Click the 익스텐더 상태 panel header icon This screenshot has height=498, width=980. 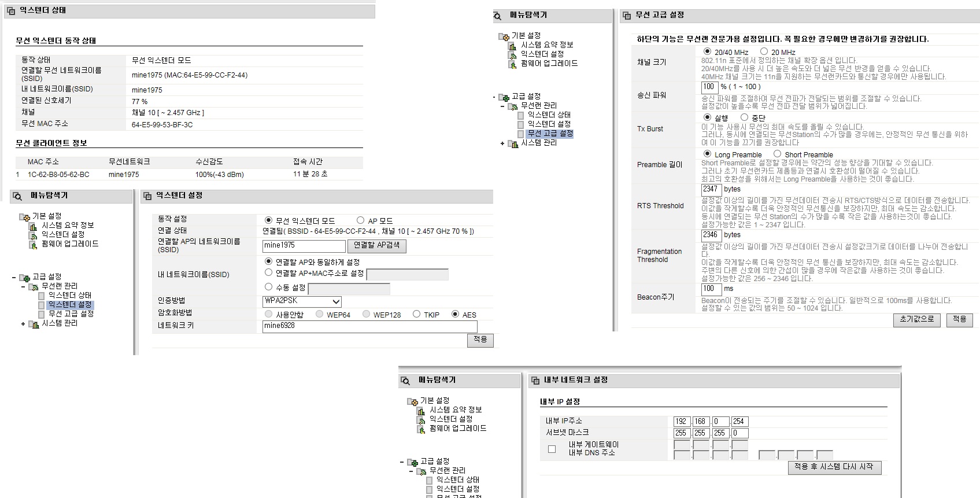(10, 10)
